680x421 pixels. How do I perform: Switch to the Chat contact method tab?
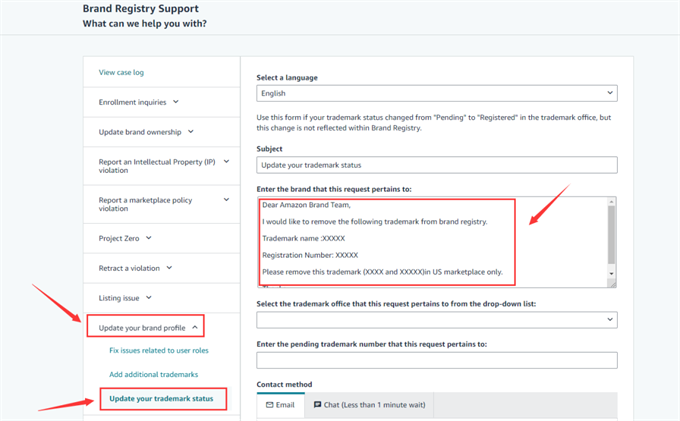pos(369,405)
